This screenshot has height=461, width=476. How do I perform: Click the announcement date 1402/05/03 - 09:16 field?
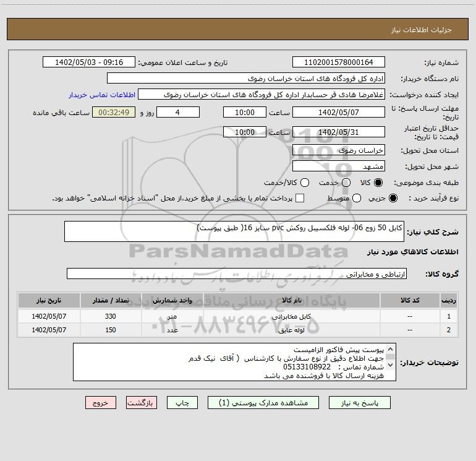89,62
